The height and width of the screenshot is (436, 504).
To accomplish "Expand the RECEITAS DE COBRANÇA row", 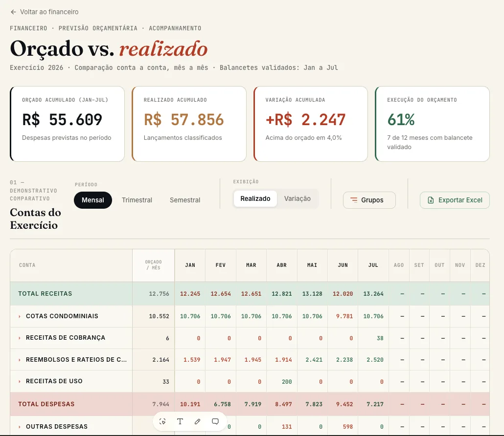I will click(x=20, y=338).
